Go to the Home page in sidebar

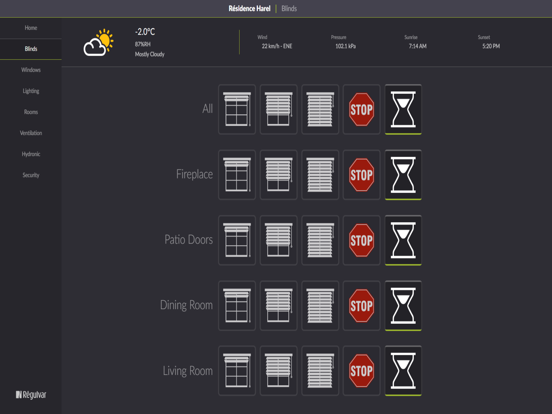tap(31, 28)
